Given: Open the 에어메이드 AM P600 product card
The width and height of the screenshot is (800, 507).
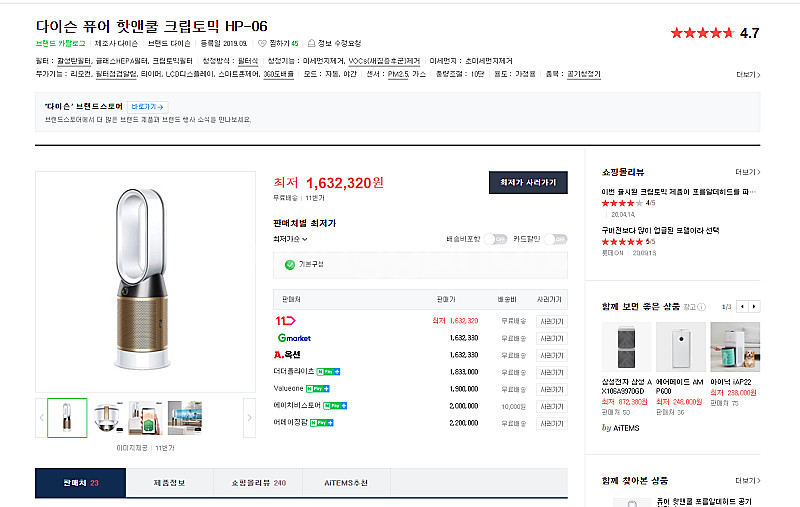Looking at the screenshot, I should [681, 369].
